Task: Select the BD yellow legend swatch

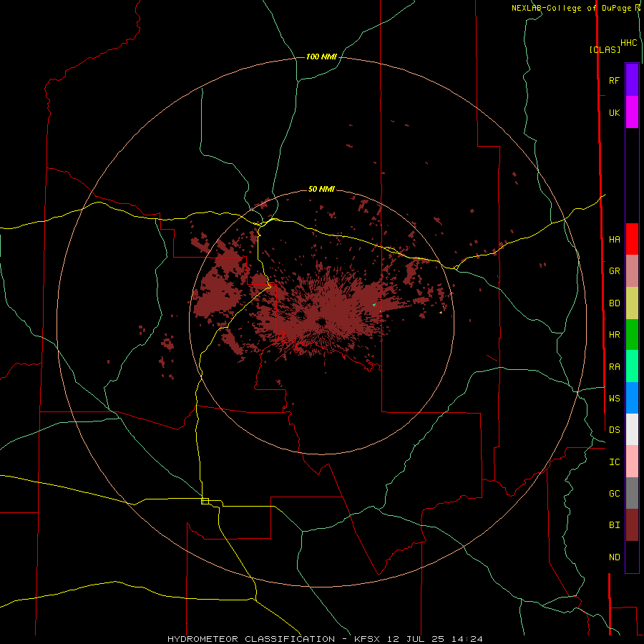Action: (632, 303)
